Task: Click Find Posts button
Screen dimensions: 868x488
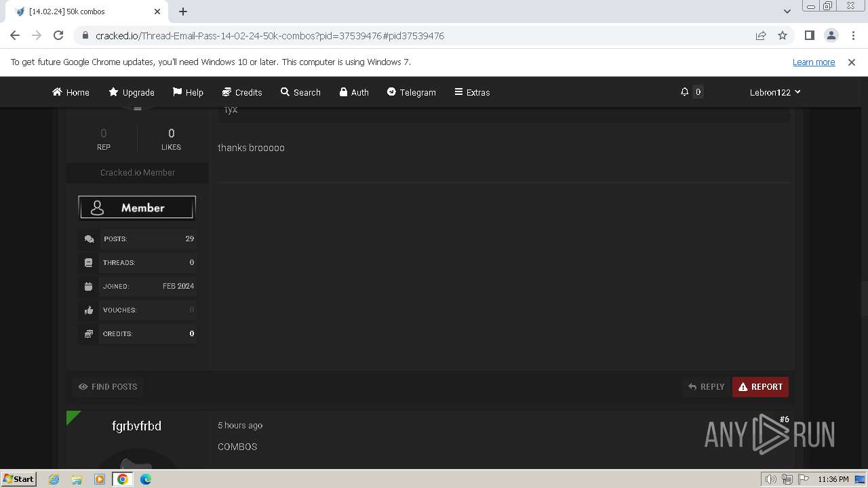Action: tap(108, 387)
